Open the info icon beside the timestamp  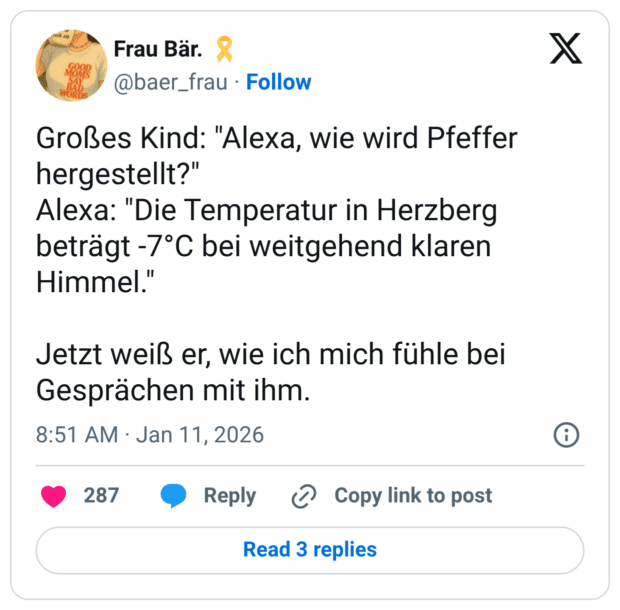click(566, 435)
